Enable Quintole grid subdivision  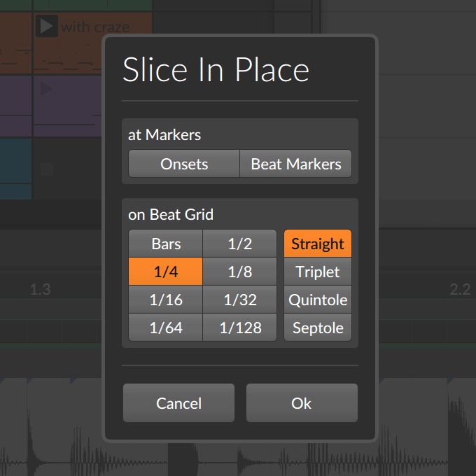coord(318,300)
